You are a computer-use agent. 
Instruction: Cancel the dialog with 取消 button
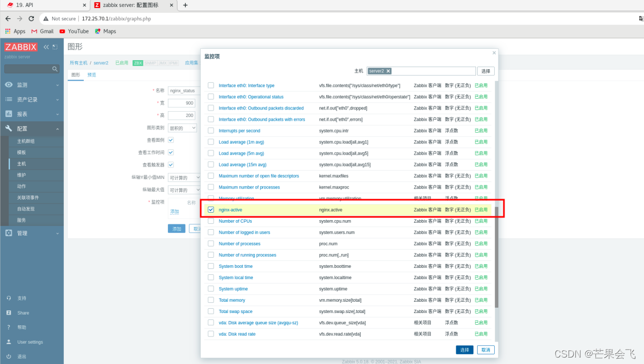(486, 350)
